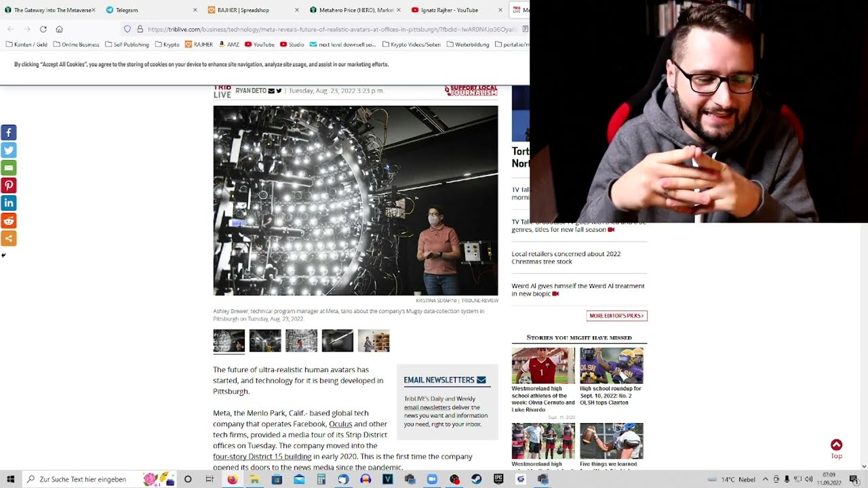
Task: Open more sharing options orange icon
Action: (x=9, y=239)
